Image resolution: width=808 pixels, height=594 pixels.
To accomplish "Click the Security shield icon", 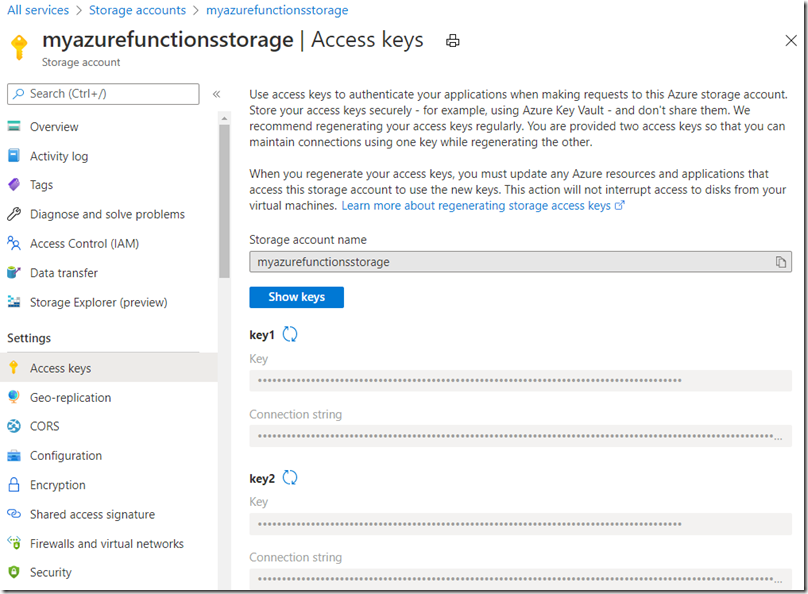I will (x=14, y=572).
